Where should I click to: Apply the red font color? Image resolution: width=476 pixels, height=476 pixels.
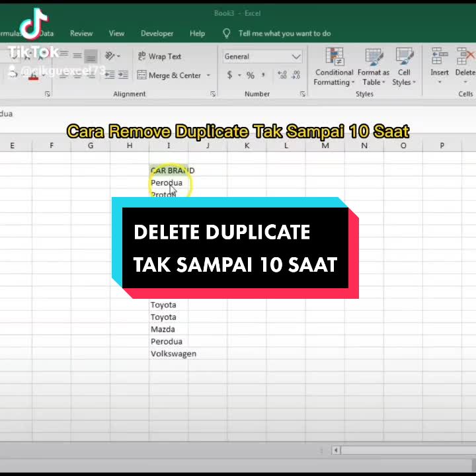[33, 75]
